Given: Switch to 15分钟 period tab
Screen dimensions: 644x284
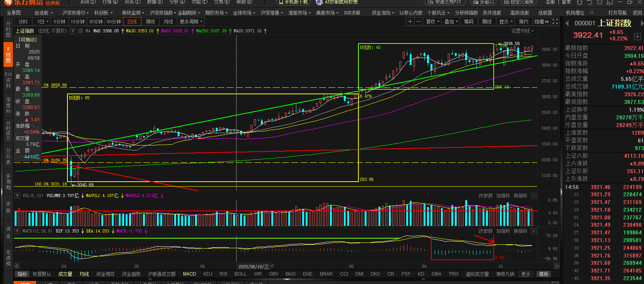Looking at the screenshot, I should pyautogui.click(x=77, y=22).
